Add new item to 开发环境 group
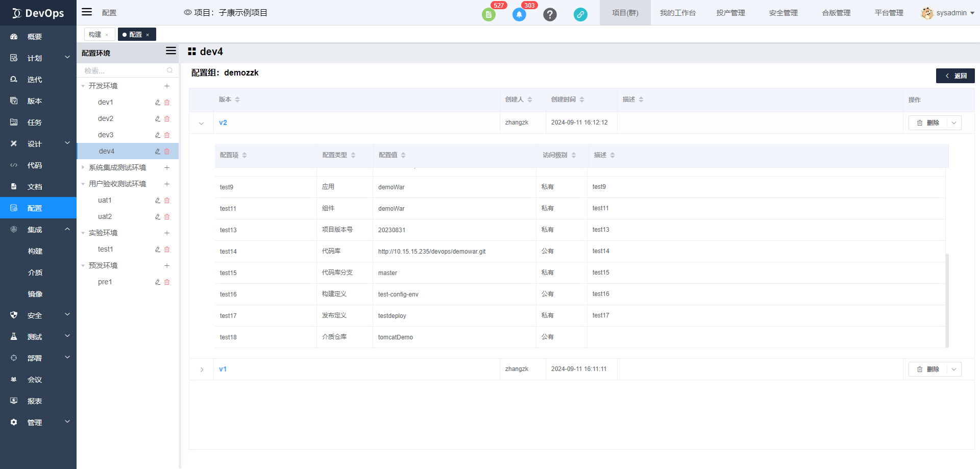Image resolution: width=980 pixels, height=469 pixels. tap(167, 86)
